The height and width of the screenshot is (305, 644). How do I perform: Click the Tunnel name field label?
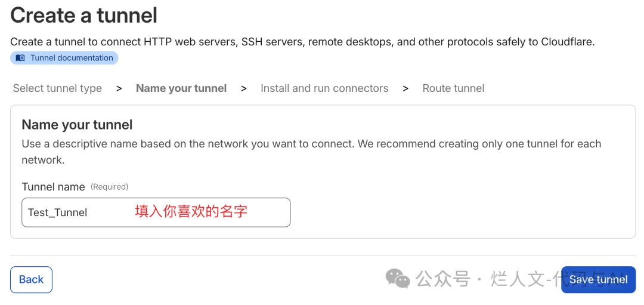click(53, 187)
